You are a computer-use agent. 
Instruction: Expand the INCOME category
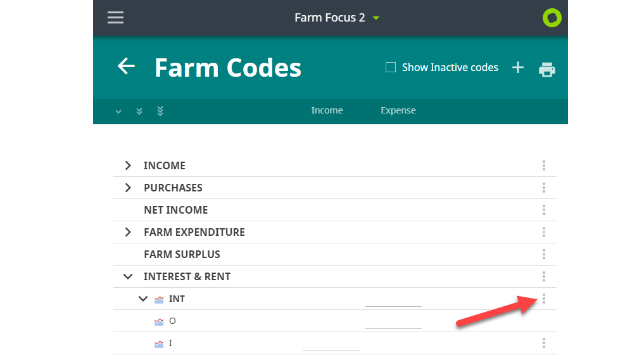(128, 165)
